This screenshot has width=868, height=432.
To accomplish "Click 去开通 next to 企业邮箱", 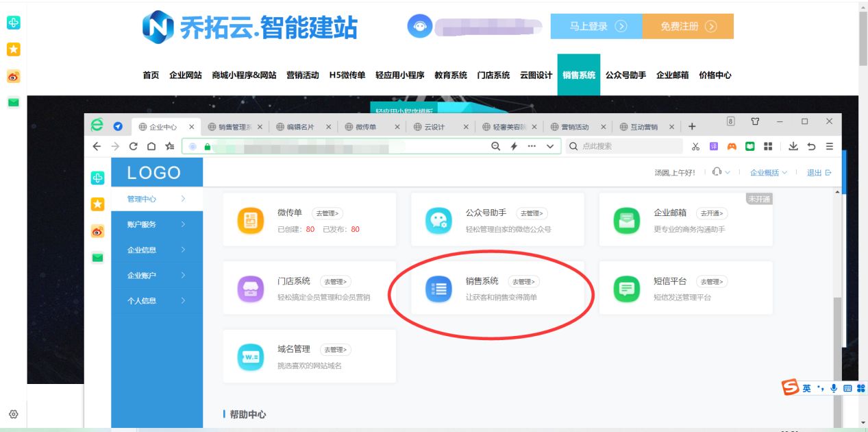I will (712, 213).
